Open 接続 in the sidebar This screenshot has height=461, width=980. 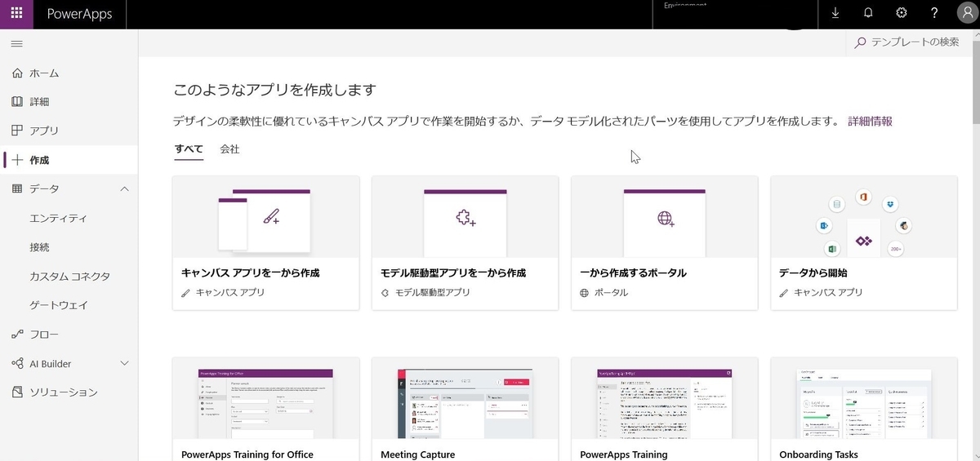point(39,247)
